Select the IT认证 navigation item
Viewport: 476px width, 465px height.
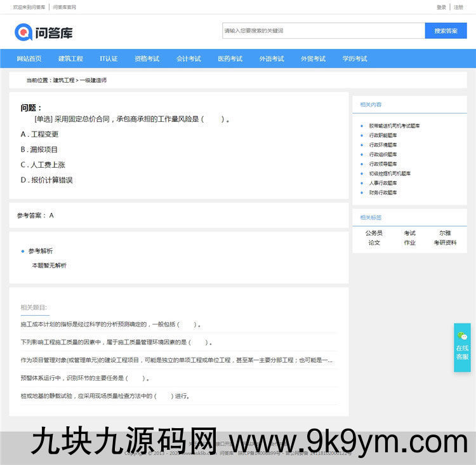tap(109, 58)
